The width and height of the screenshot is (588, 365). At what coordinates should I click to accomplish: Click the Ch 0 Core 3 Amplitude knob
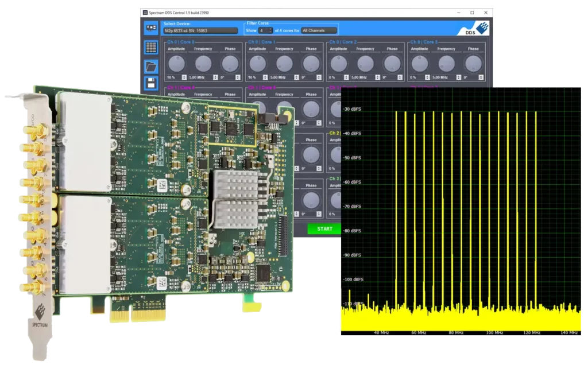(x=420, y=63)
